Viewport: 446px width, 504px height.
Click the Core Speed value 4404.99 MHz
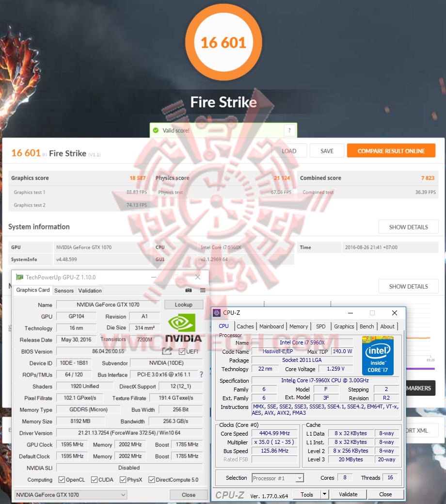point(274,433)
